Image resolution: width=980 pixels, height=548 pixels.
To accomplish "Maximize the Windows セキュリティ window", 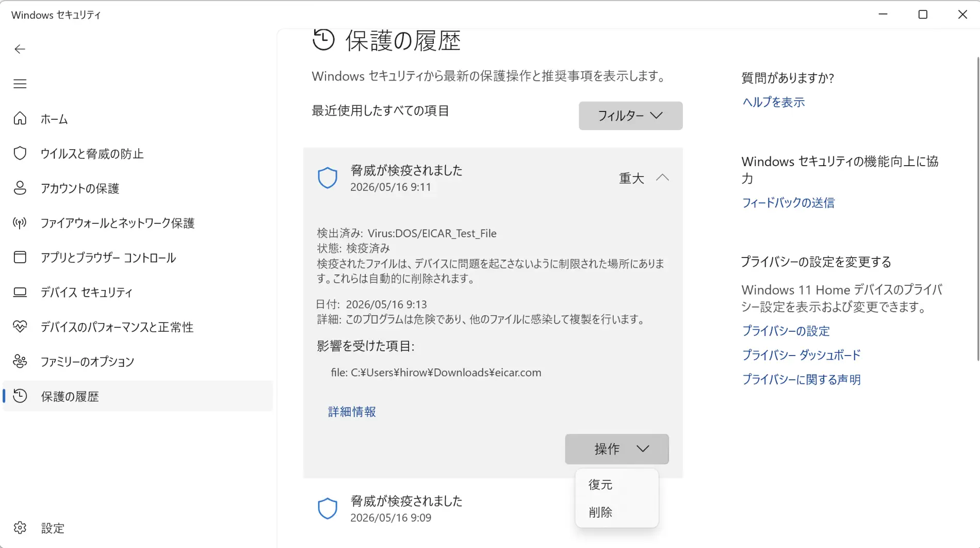I will (923, 14).
